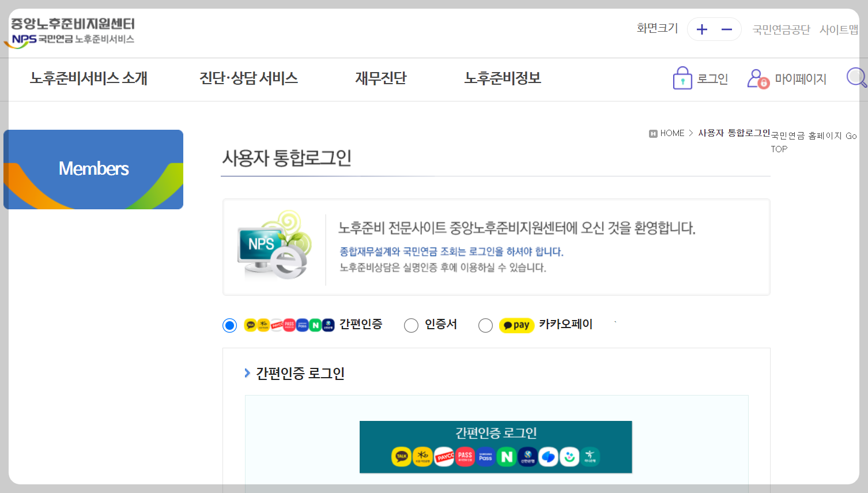Follow the 국민연금공단 link
The height and width of the screenshot is (493, 868).
(780, 29)
